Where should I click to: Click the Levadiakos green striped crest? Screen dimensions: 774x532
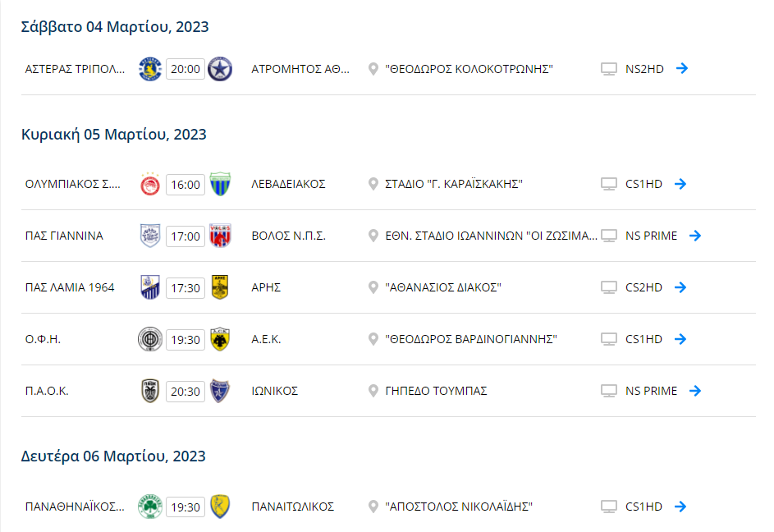point(220,184)
